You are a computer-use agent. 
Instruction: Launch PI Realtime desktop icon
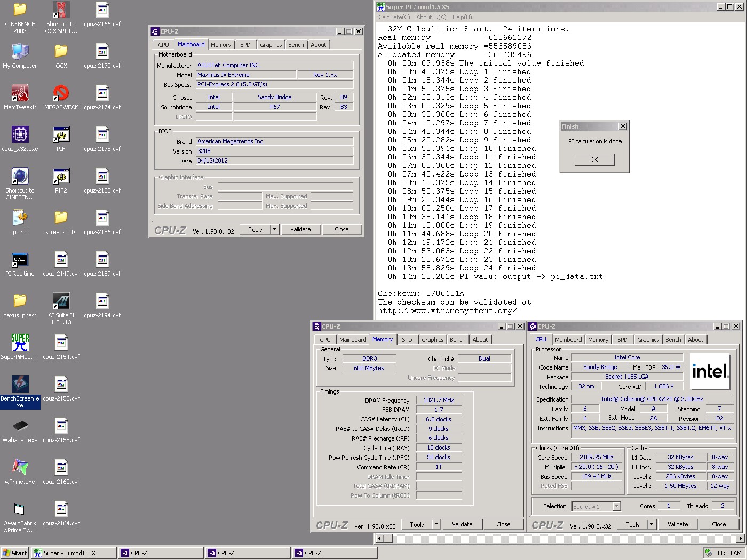click(x=20, y=260)
